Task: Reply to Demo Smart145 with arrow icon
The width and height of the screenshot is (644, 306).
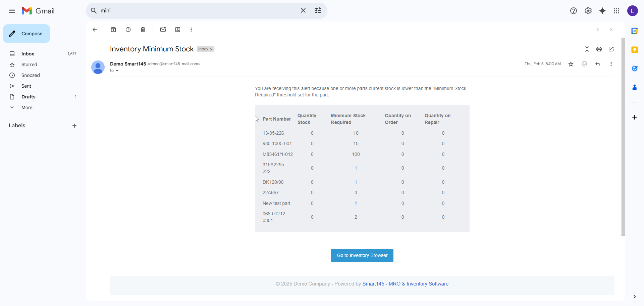Action: coord(598,64)
